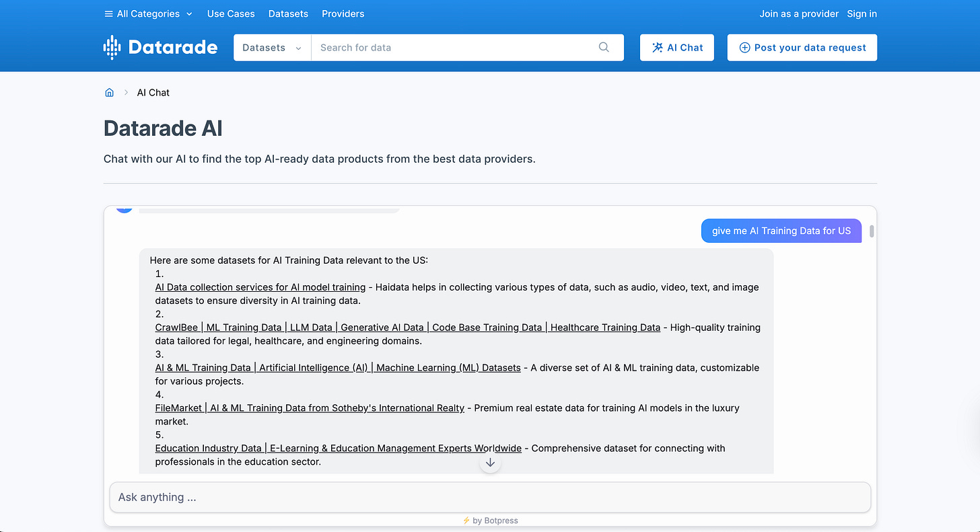Open AI & ML Training Data datasets link
The width and height of the screenshot is (980, 532).
click(x=338, y=368)
